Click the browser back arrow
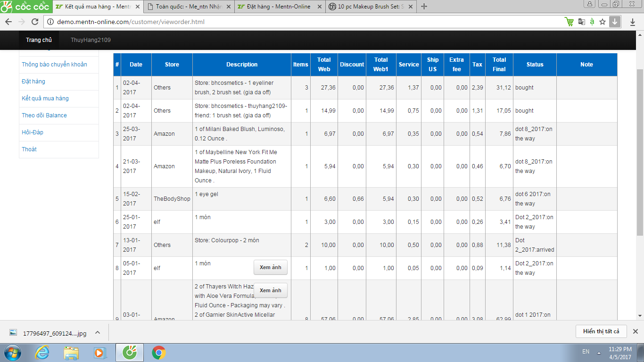Viewport: 644px width, 362px height. coord(8,22)
